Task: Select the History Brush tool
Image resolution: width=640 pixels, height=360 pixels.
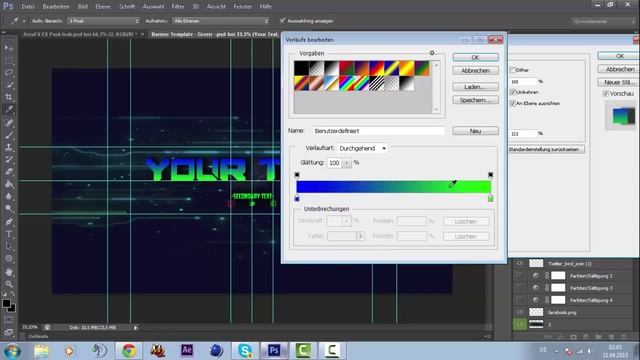Action: click(9, 159)
